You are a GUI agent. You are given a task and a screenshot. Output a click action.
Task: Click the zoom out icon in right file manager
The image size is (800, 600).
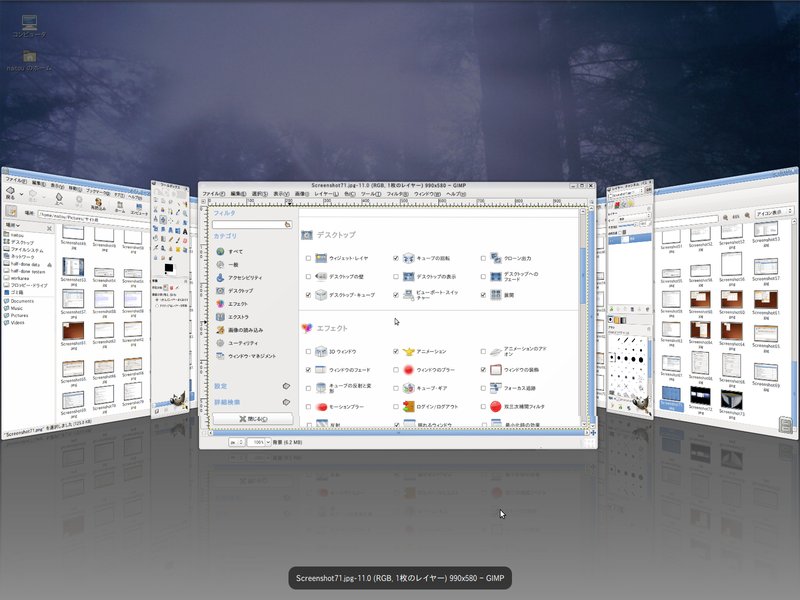[x=726, y=217]
